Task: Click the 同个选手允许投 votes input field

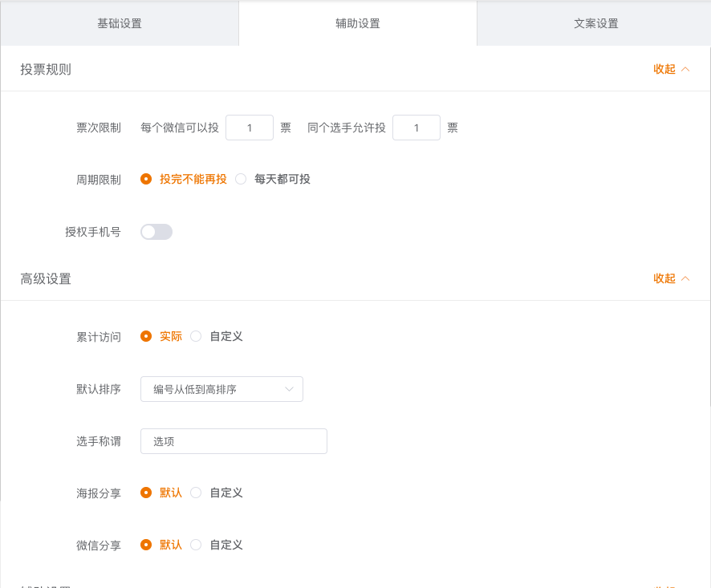Action: coord(416,128)
